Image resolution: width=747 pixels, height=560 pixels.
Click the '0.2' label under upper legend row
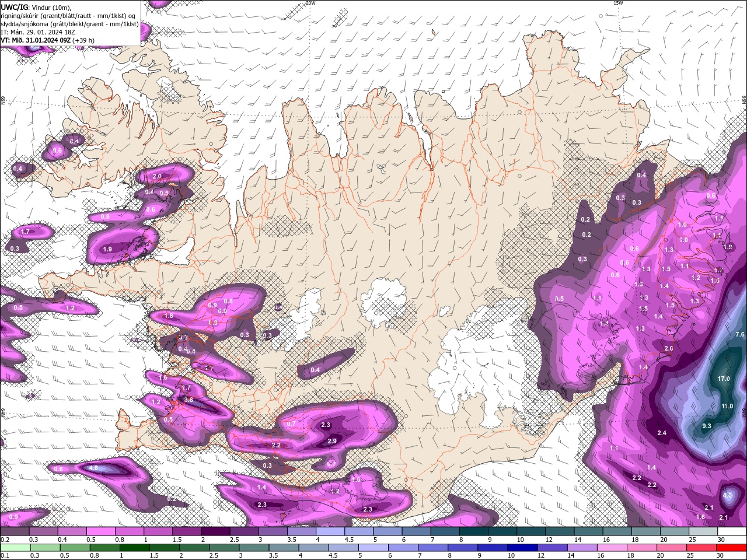click(5, 540)
